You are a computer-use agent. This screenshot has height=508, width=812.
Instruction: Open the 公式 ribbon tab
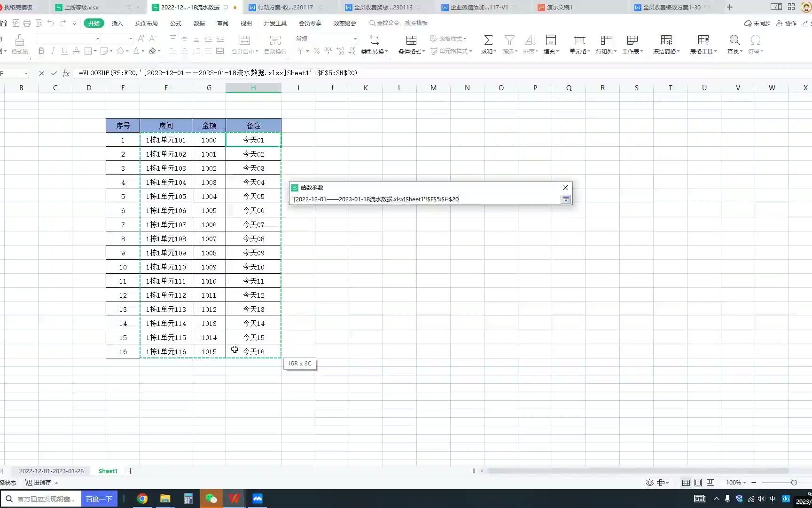click(175, 23)
